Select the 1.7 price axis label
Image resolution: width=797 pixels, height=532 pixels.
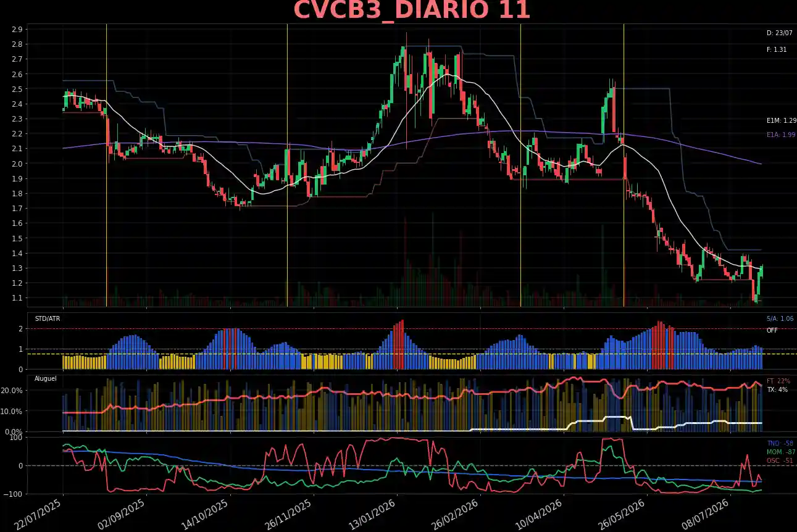click(x=17, y=209)
